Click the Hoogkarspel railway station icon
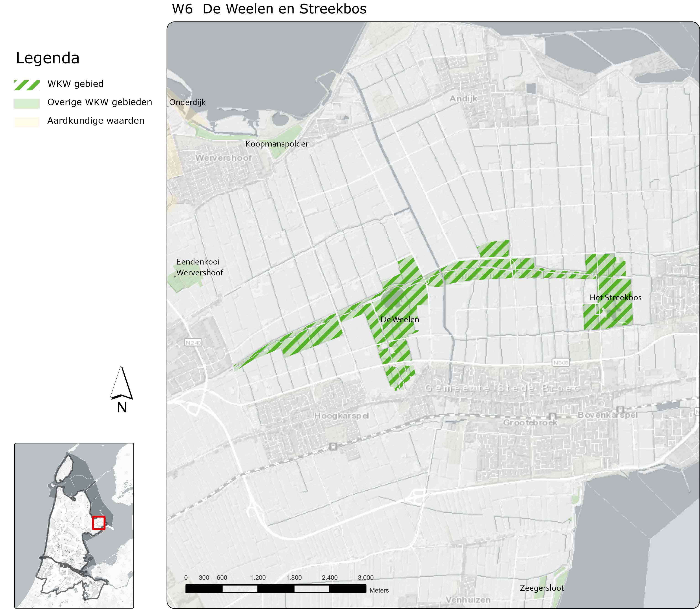The height and width of the screenshot is (609, 700). 333,446
